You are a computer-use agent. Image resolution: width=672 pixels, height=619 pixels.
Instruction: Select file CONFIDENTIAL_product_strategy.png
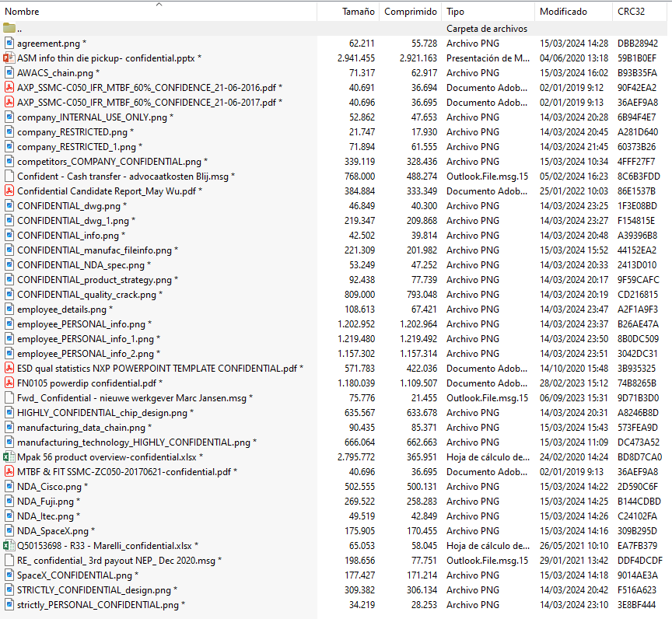[x=94, y=280]
